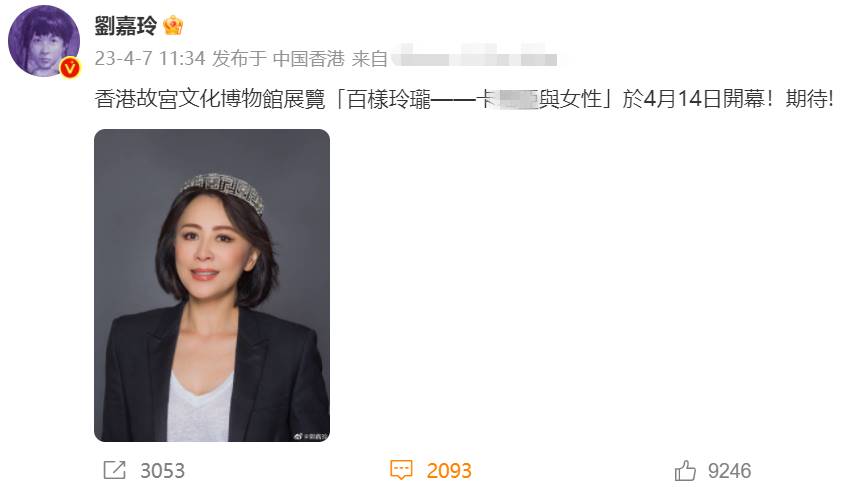Click the timestamp 23-4-7 11:34

point(150,58)
